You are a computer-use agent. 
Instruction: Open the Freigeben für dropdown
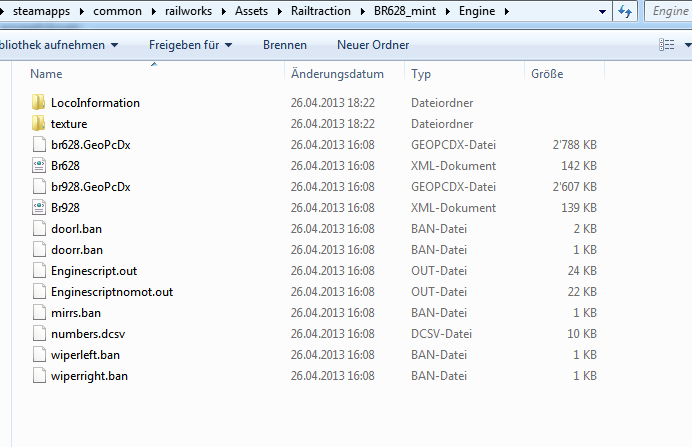(190, 45)
